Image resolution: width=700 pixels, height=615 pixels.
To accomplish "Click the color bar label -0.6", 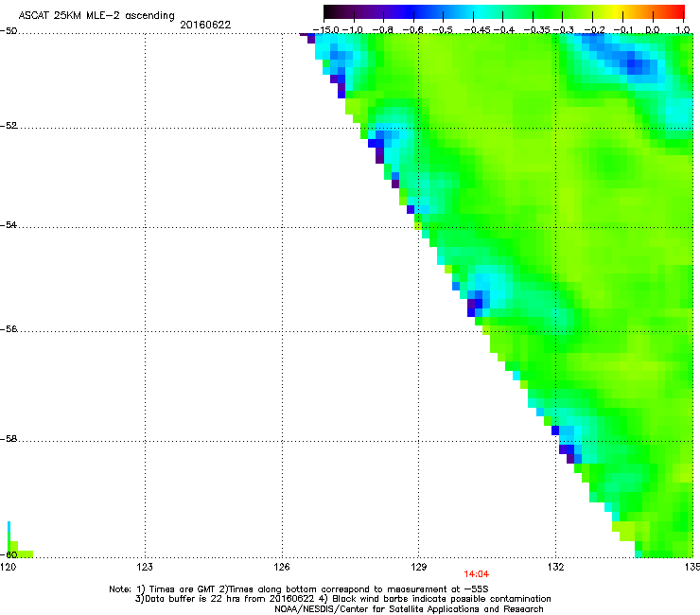I will point(413,30).
